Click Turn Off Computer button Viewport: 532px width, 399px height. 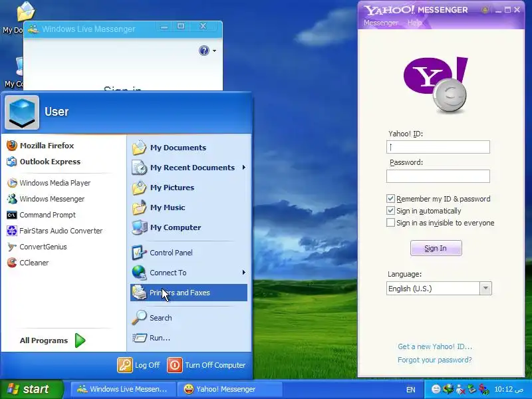(x=207, y=365)
